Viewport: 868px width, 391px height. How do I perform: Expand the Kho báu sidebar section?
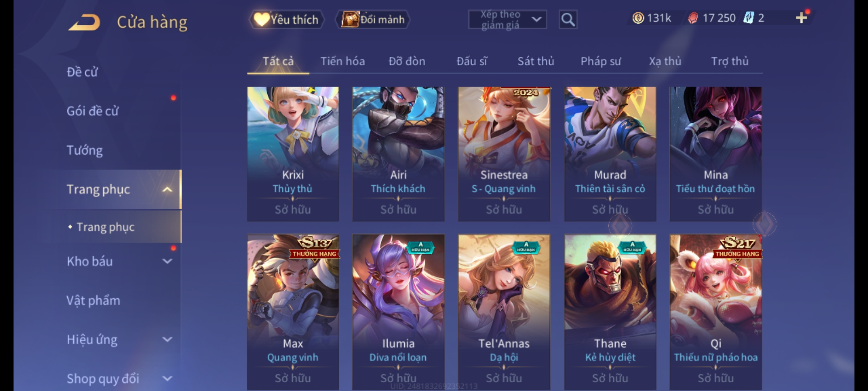click(167, 261)
